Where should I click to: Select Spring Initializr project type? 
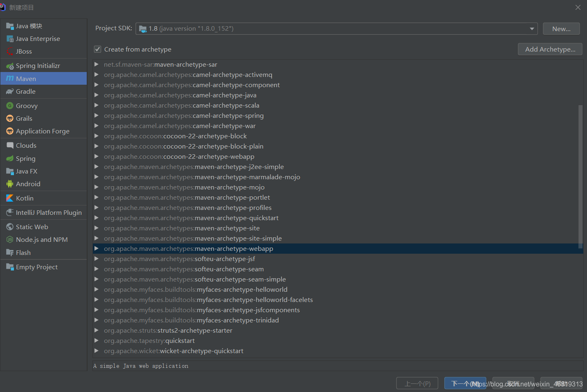[x=44, y=66]
